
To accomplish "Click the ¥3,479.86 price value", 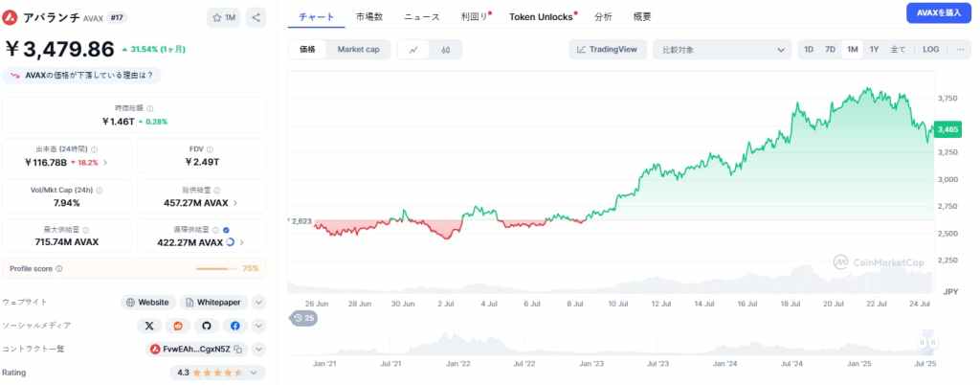I will [x=60, y=50].
